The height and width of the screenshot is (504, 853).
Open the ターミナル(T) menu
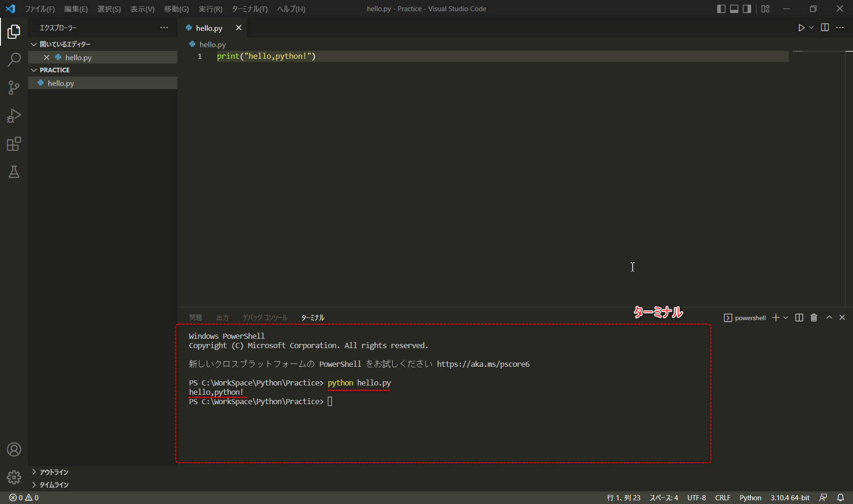pyautogui.click(x=250, y=9)
